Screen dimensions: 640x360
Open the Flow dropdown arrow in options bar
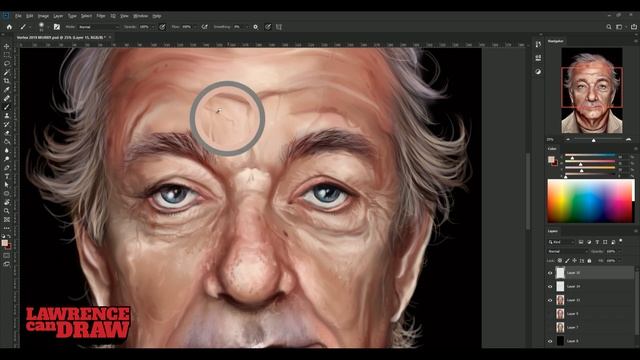195,27
